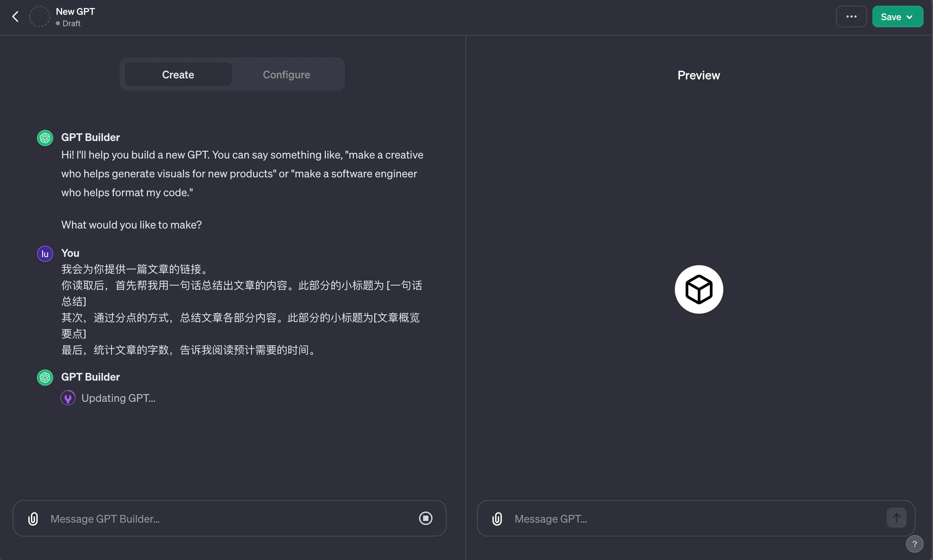Click the Updating GPT spinner icon

point(68,398)
